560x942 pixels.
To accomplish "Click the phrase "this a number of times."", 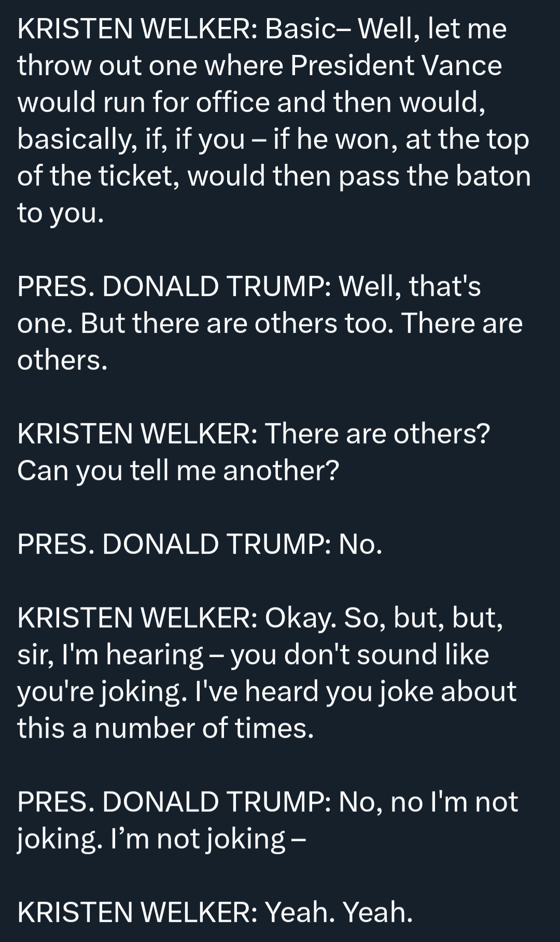I will [166, 728].
